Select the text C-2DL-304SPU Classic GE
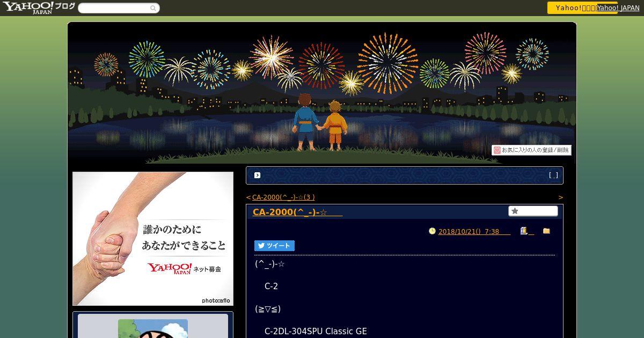The image size is (644, 338). point(316,331)
